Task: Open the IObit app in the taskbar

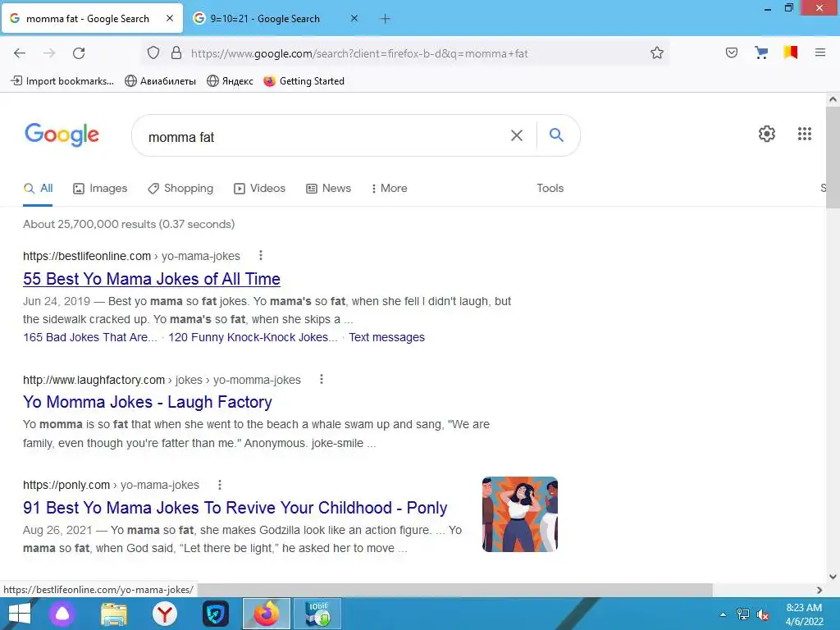Action: click(x=317, y=614)
